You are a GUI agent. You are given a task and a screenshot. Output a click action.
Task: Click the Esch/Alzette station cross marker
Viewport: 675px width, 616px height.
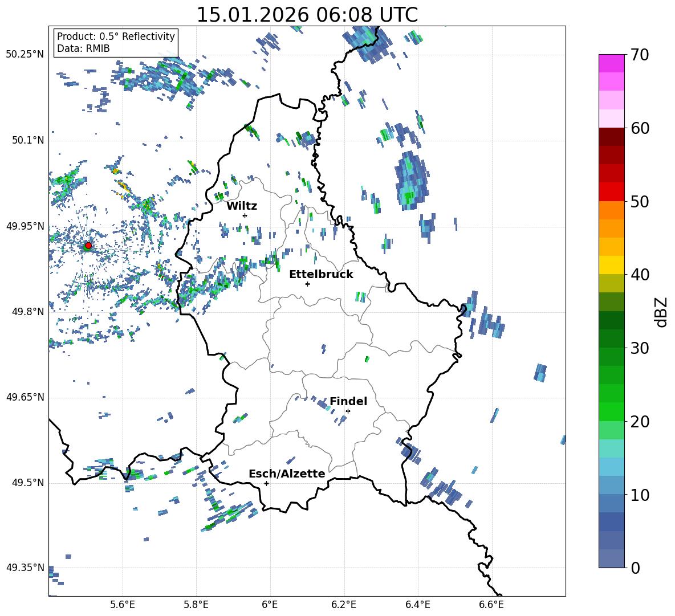tap(266, 483)
